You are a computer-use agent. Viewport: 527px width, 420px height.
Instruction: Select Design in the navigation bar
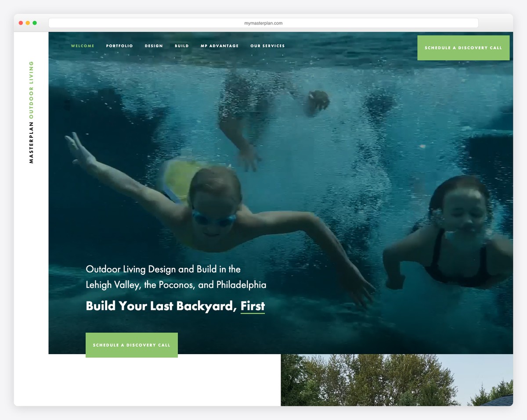[x=154, y=46]
